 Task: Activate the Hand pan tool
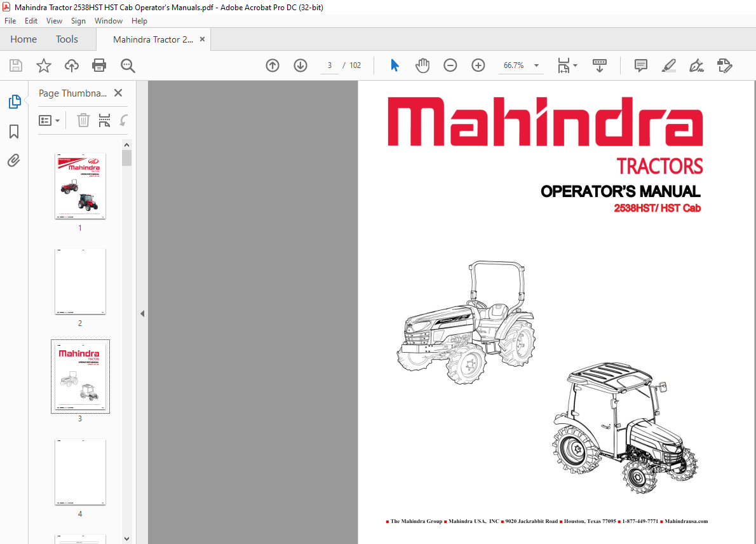coord(422,65)
